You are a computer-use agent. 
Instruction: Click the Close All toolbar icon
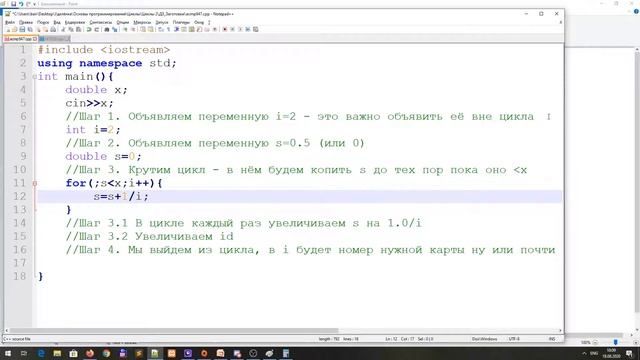pyautogui.click(x=46, y=29)
